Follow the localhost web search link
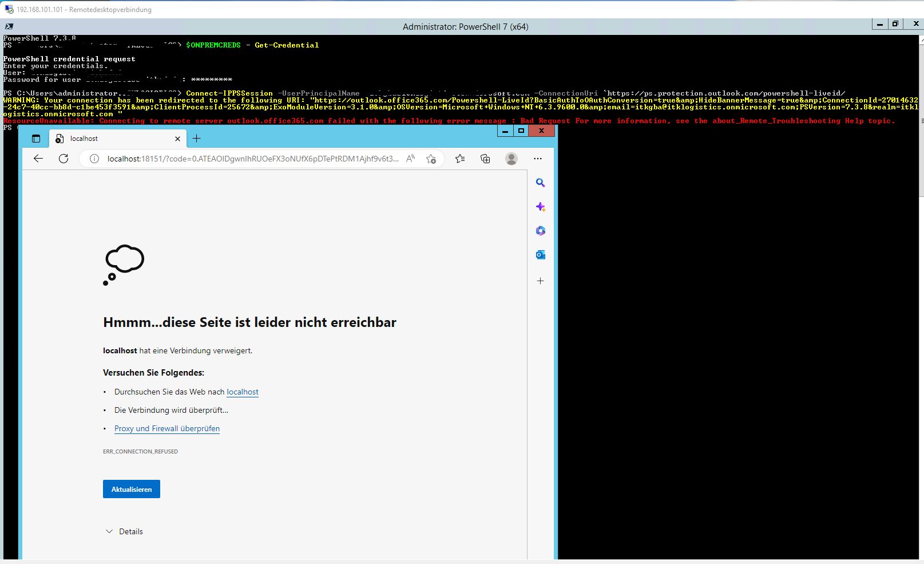 click(x=243, y=392)
